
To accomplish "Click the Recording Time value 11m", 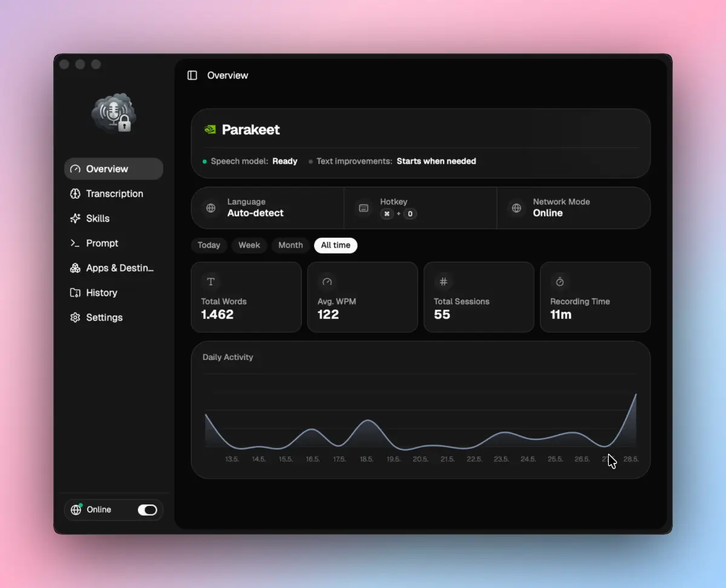I will pos(561,315).
